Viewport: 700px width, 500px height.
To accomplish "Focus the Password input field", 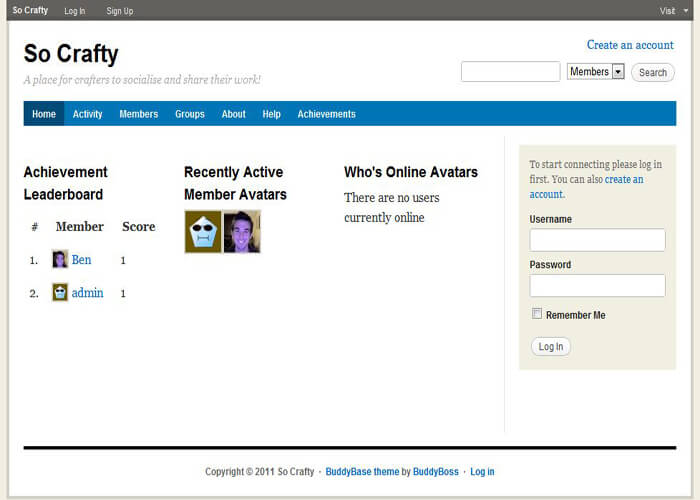I will coord(597,285).
